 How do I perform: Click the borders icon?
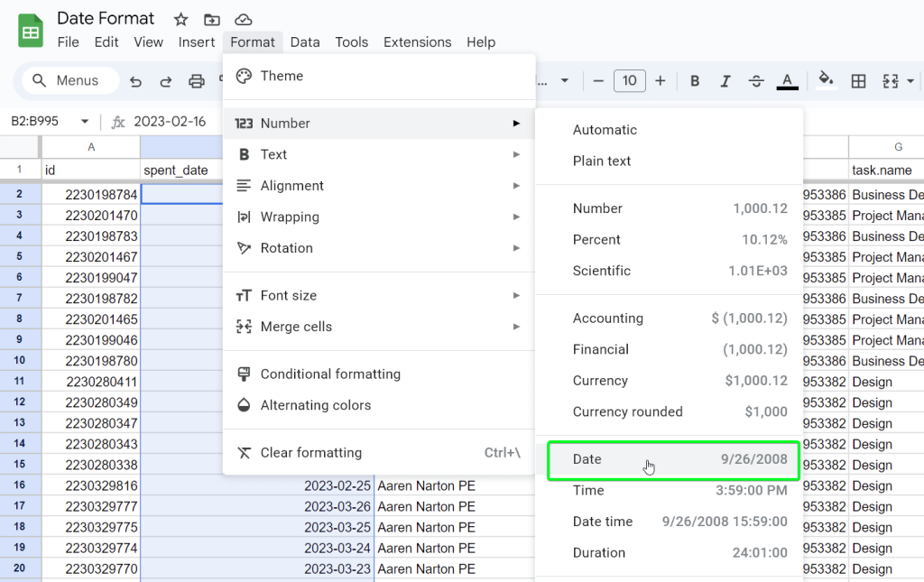[x=859, y=80]
